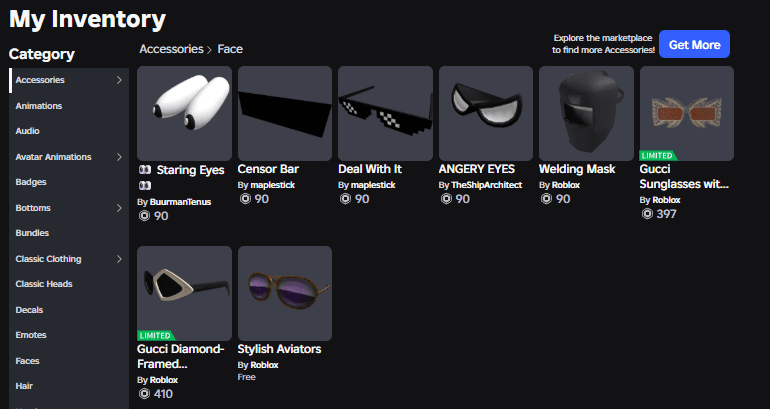Click the Get More button
This screenshot has width=770, height=409.
[x=694, y=44]
